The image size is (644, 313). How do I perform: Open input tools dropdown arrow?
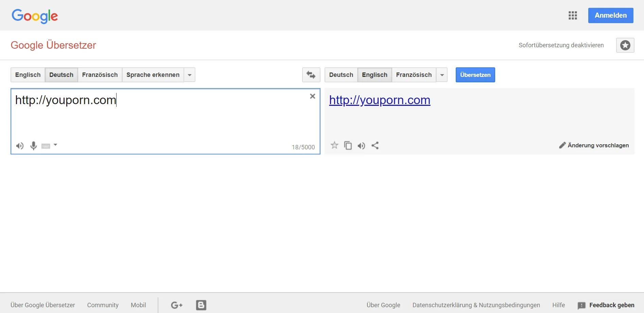(x=55, y=145)
